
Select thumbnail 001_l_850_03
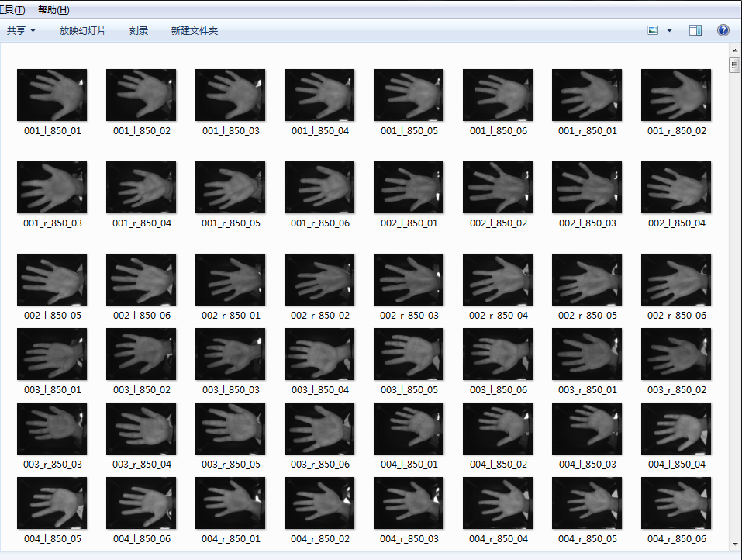[230, 95]
